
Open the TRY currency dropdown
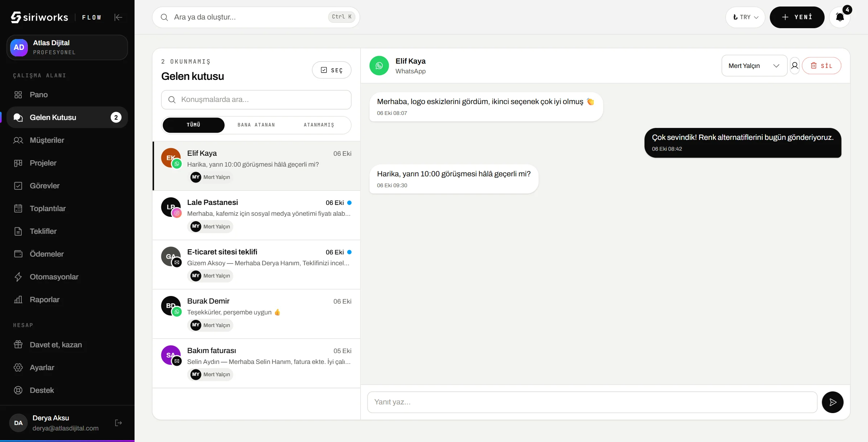[745, 17]
